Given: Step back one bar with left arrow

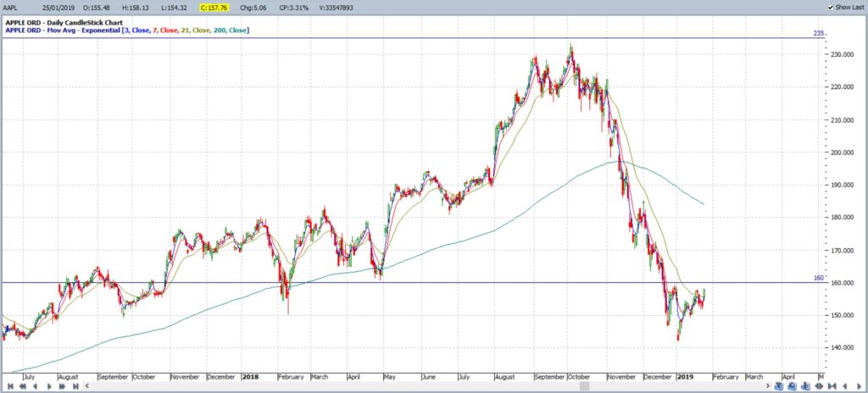Looking at the screenshot, I should click(36, 386).
